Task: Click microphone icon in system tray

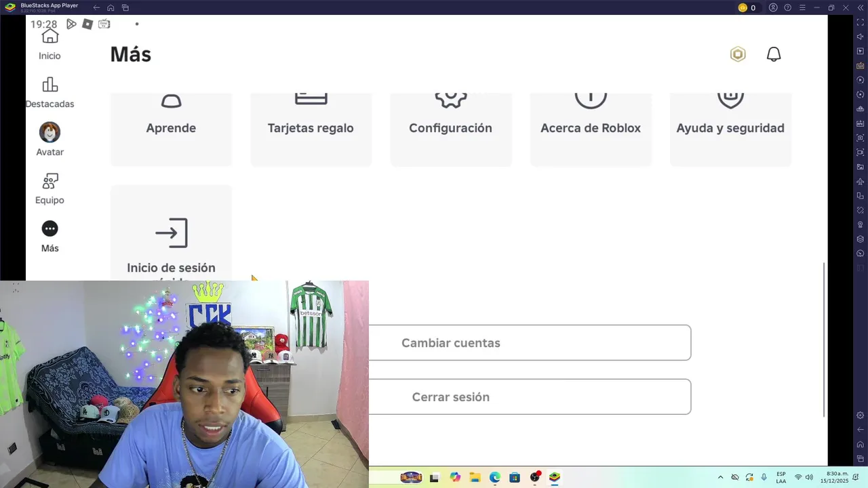Action: [x=764, y=477]
